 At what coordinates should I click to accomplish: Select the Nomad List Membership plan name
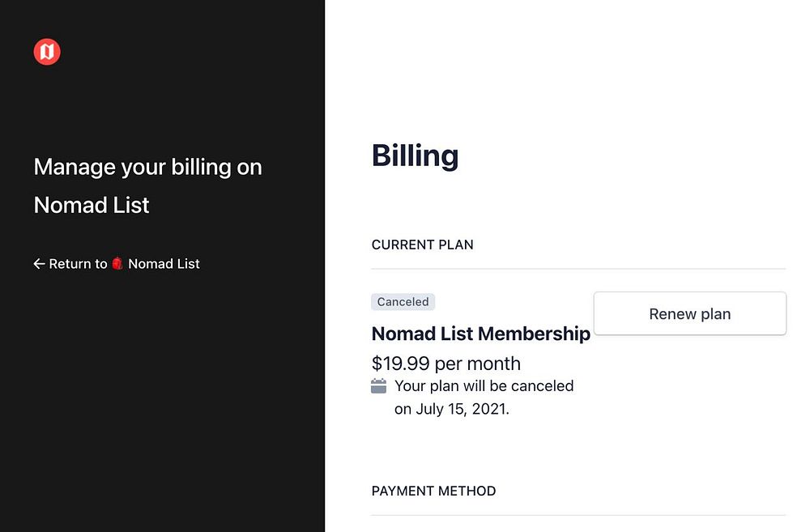[x=480, y=334]
